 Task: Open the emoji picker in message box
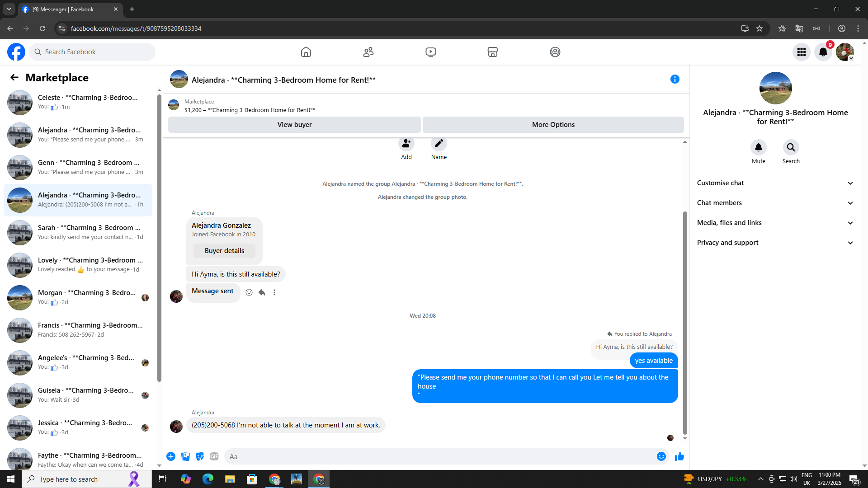(x=661, y=456)
